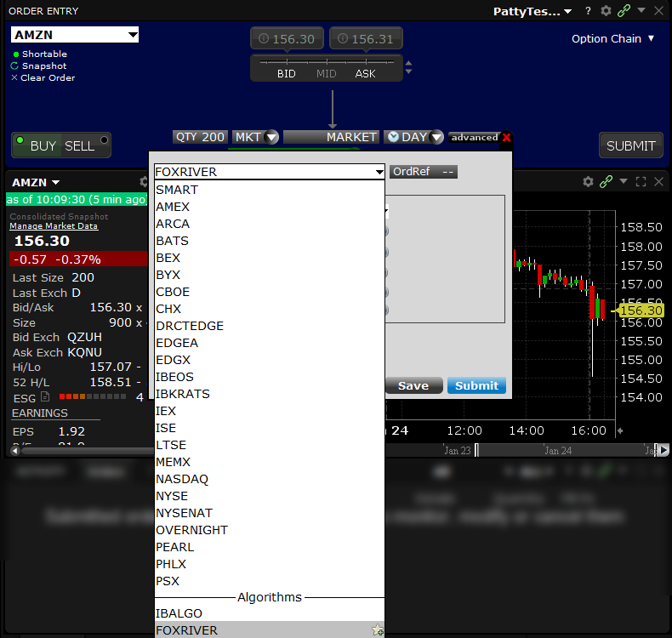The width and height of the screenshot is (672, 638).
Task: Click the 156.30 yellow price label on chart
Action: [641, 310]
